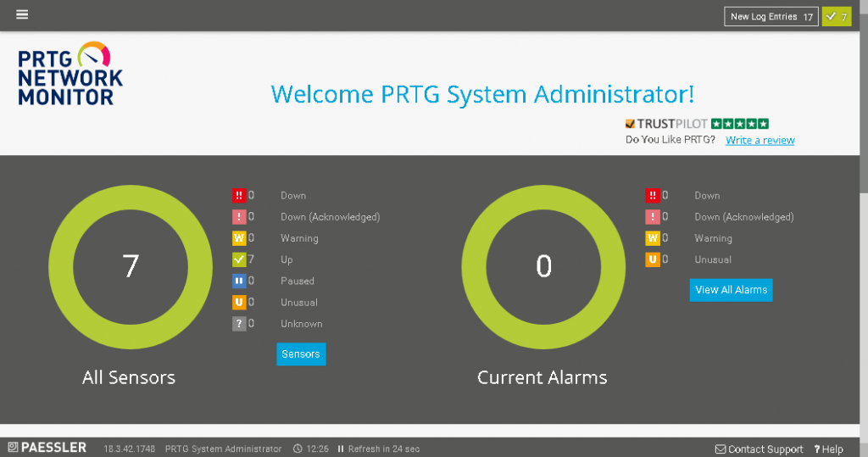Screen dimensions: 868x457
Task: Open the Help link
Action: point(829,449)
